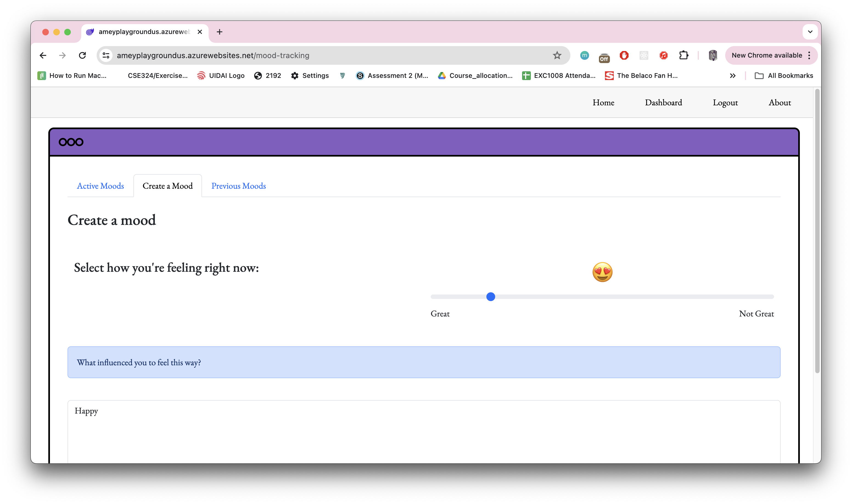
Task: Click the red music note extension icon
Action: (x=663, y=55)
